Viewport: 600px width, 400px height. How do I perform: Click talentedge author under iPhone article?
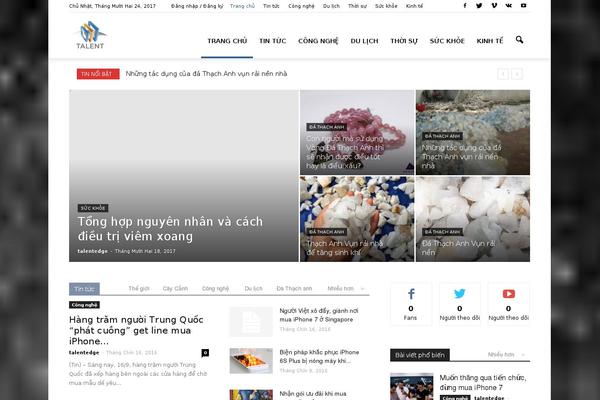[x=84, y=353]
